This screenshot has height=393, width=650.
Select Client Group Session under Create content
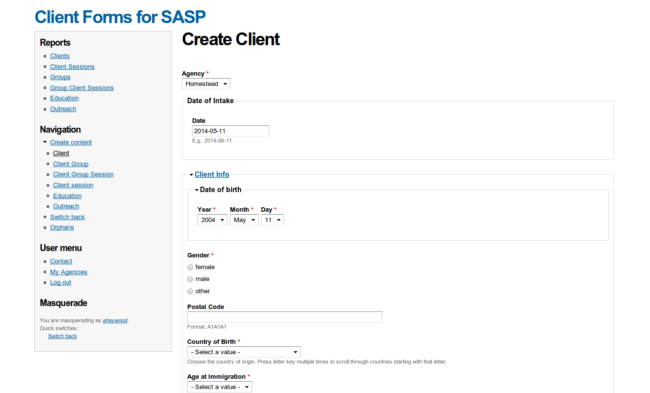point(83,175)
